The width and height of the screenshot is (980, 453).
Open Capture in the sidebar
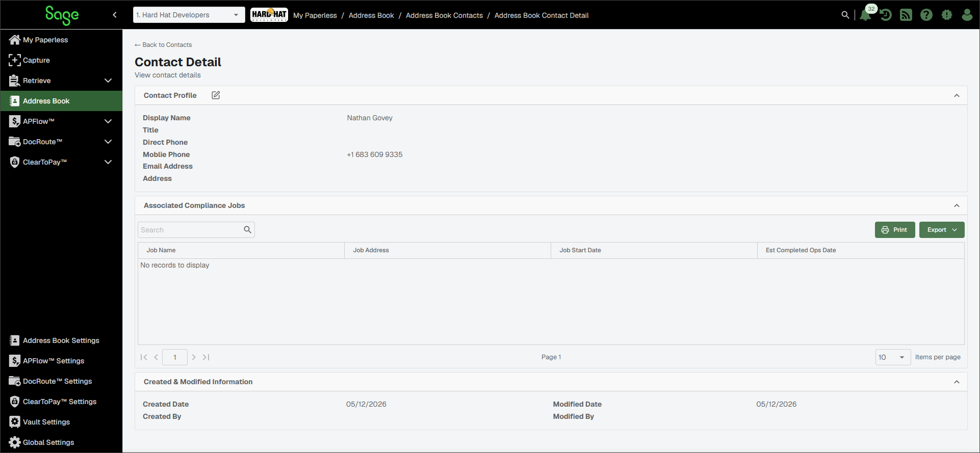(x=61, y=60)
